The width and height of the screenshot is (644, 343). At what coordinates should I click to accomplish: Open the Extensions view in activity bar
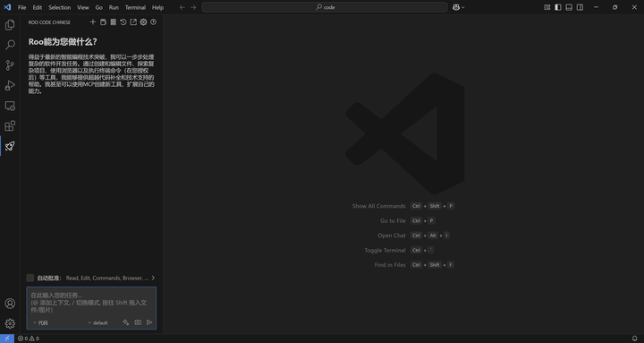click(x=10, y=125)
